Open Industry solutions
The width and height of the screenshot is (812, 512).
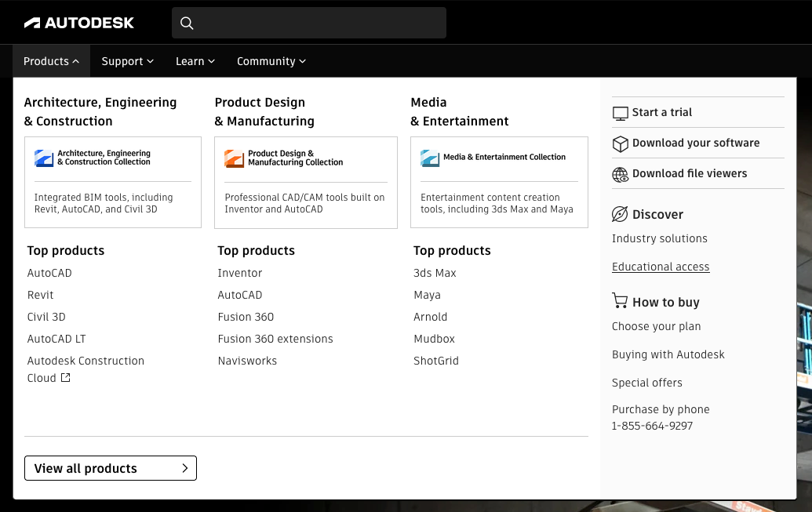(659, 238)
